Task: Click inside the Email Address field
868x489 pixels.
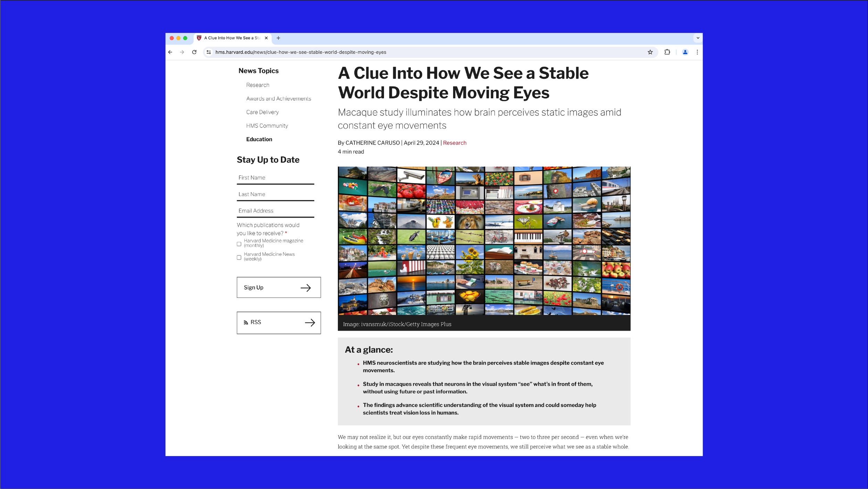Action: [x=275, y=211]
